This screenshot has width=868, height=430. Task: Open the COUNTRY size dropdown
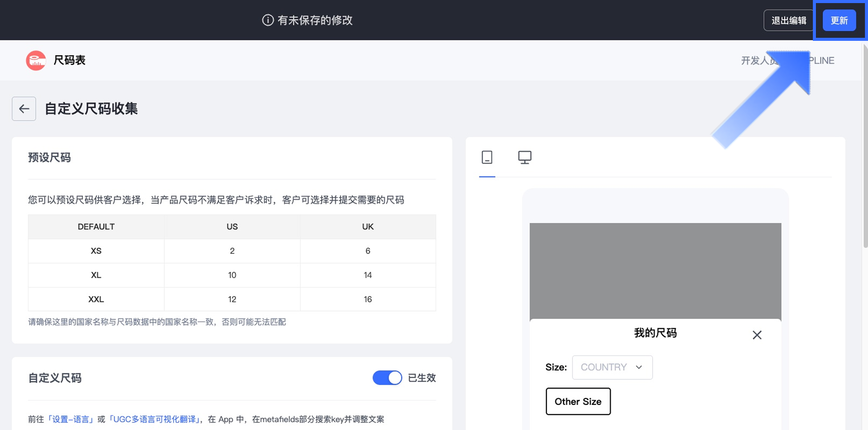point(612,367)
